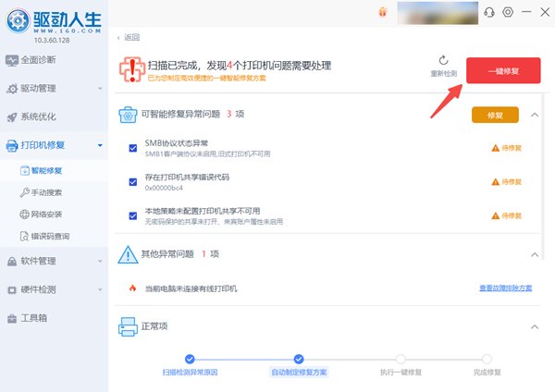Open the gift box icon
Image resolution: width=555 pixels, height=392 pixels.
[x=383, y=12]
